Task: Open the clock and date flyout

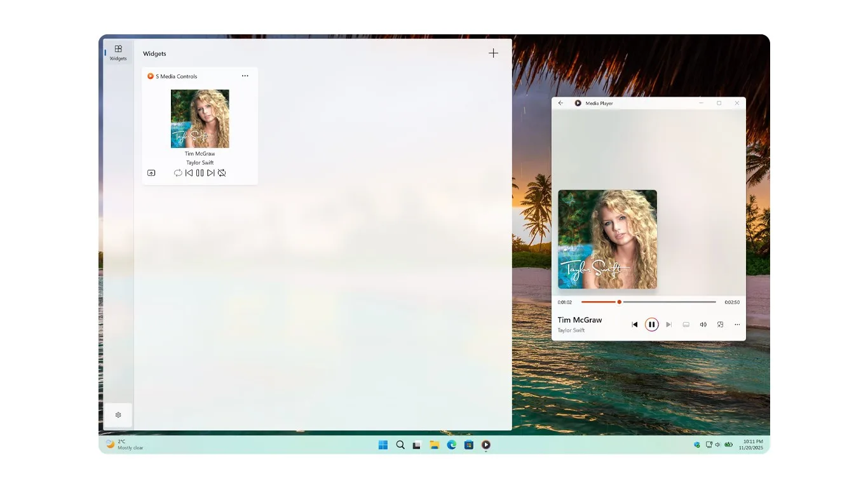Action: 750,445
